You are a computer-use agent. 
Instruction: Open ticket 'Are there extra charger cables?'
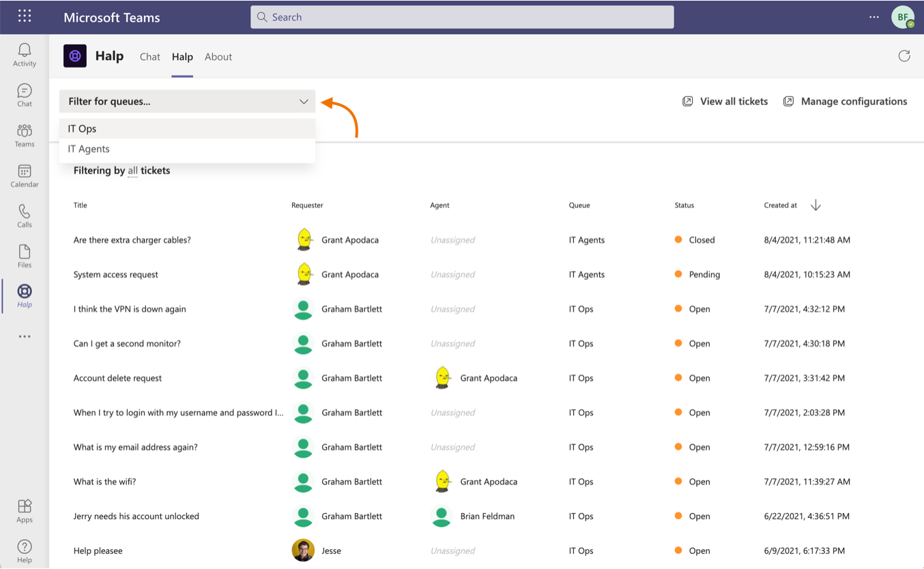pyautogui.click(x=132, y=240)
